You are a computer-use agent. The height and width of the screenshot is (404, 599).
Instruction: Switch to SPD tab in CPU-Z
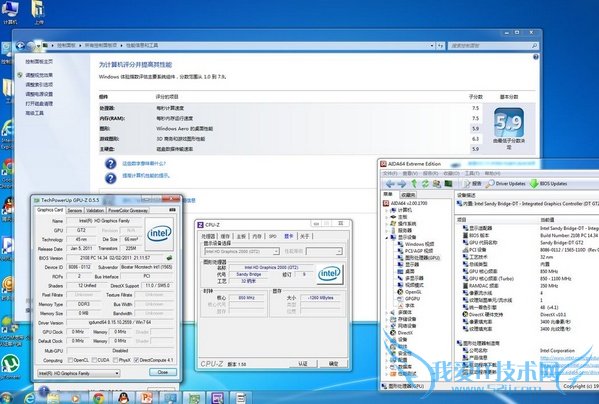(x=272, y=236)
